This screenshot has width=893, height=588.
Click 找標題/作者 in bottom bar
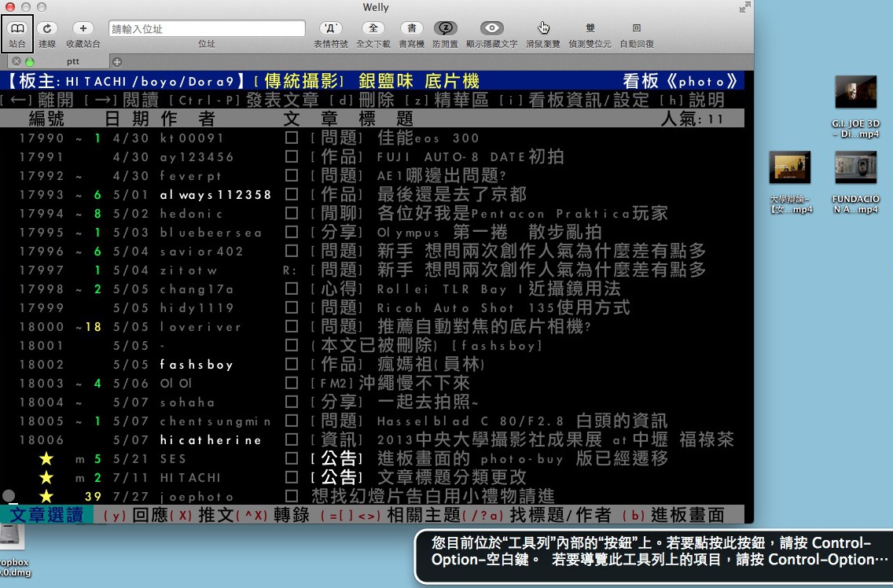coord(560,514)
